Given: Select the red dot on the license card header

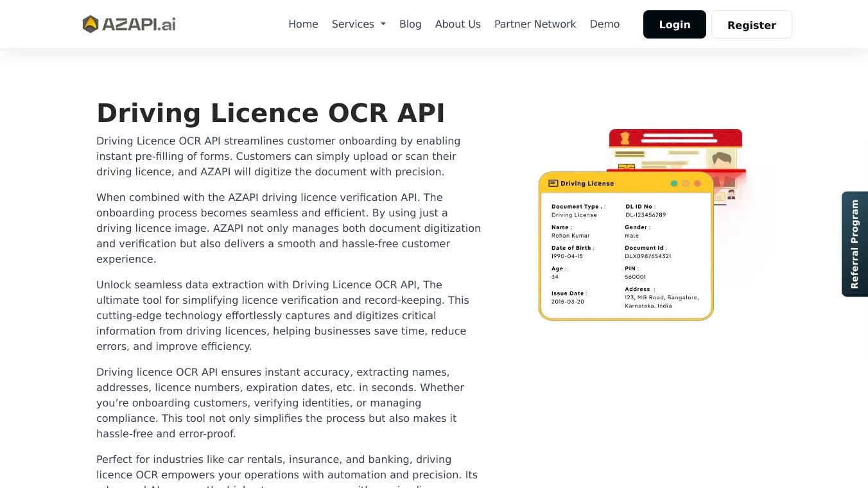Looking at the screenshot, I should 697,184.
